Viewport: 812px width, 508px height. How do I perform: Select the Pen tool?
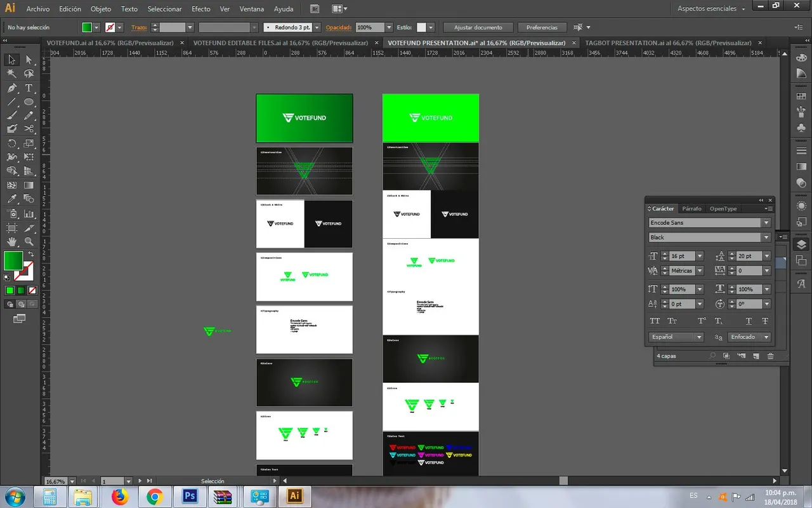pos(11,88)
